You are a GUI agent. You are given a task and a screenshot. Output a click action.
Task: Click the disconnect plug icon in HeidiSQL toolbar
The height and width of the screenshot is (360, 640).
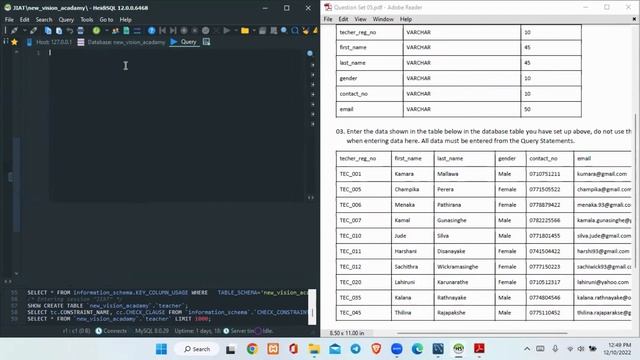pos(33,31)
